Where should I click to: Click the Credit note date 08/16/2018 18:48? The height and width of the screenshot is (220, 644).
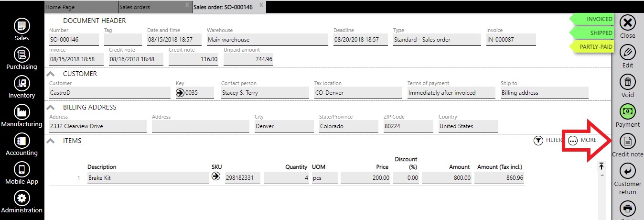(136, 59)
